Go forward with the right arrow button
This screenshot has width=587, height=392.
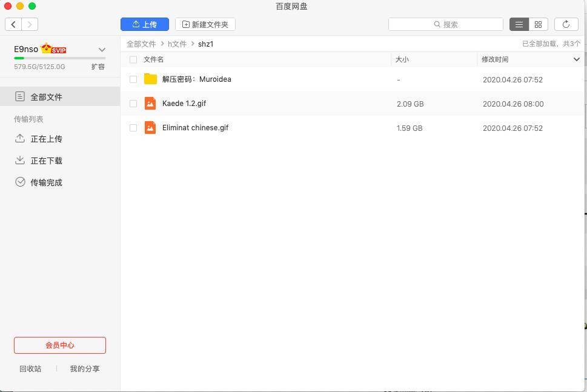pyautogui.click(x=30, y=25)
